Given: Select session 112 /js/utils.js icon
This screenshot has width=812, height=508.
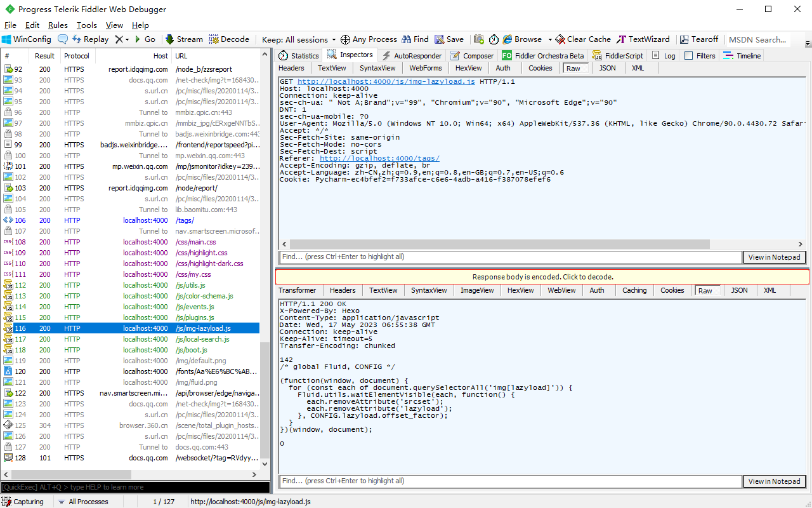Looking at the screenshot, I should click(x=8, y=285).
